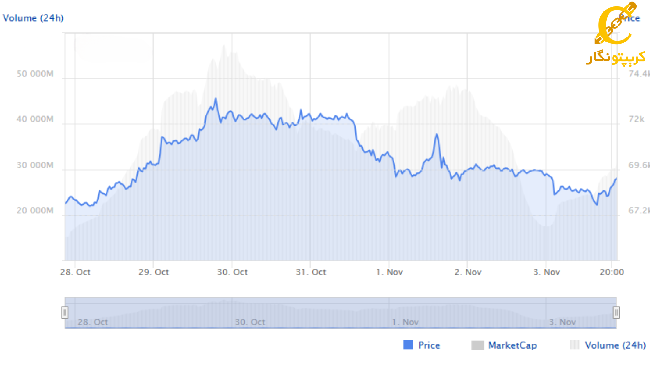Image resolution: width=650 pixels, height=365 pixels.
Task: Click the 28. Oct axis label
Action: tap(75, 272)
